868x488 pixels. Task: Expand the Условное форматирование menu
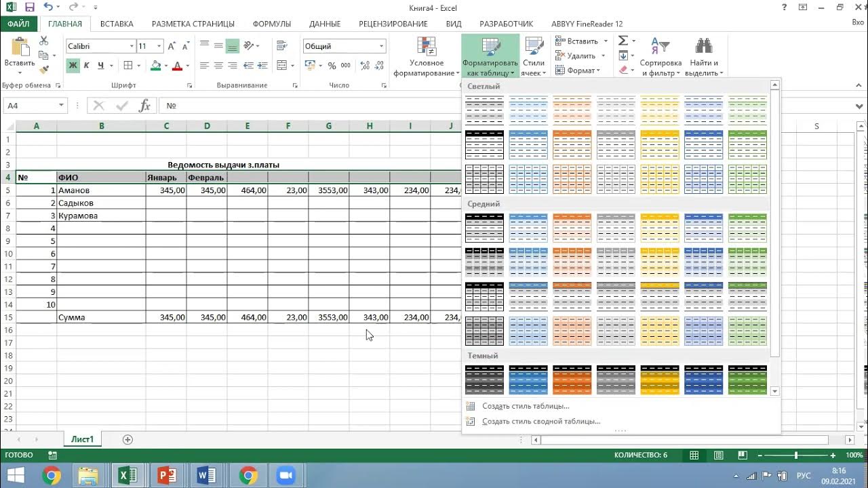coord(427,56)
